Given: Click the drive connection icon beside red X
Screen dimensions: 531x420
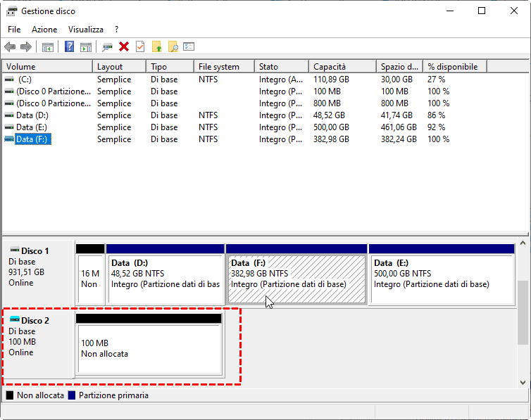Looking at the screenshot, I should coord(107,47).
